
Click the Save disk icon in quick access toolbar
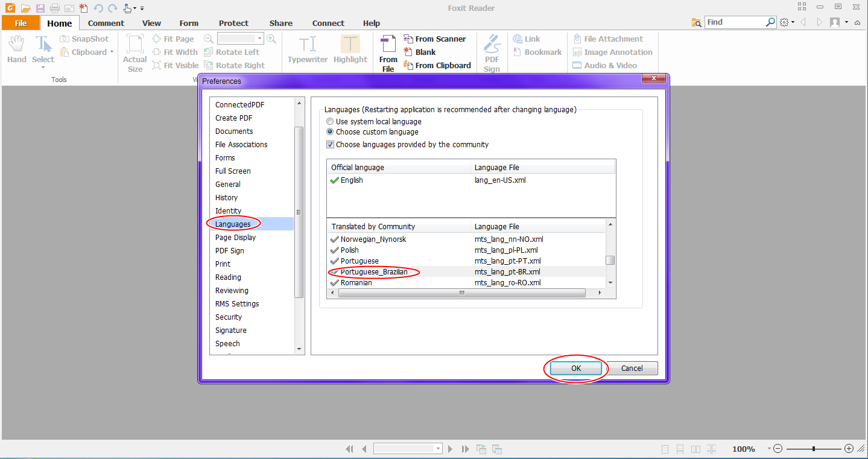[40, 8]
